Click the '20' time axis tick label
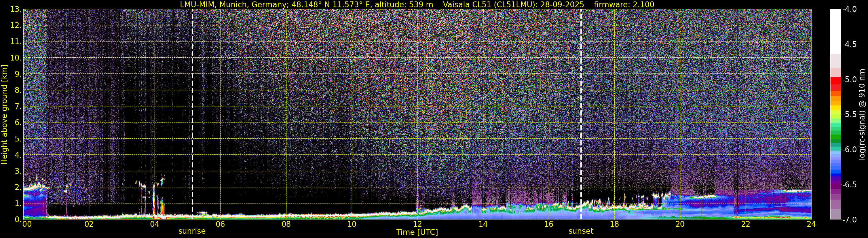 [x=680, y=224]
